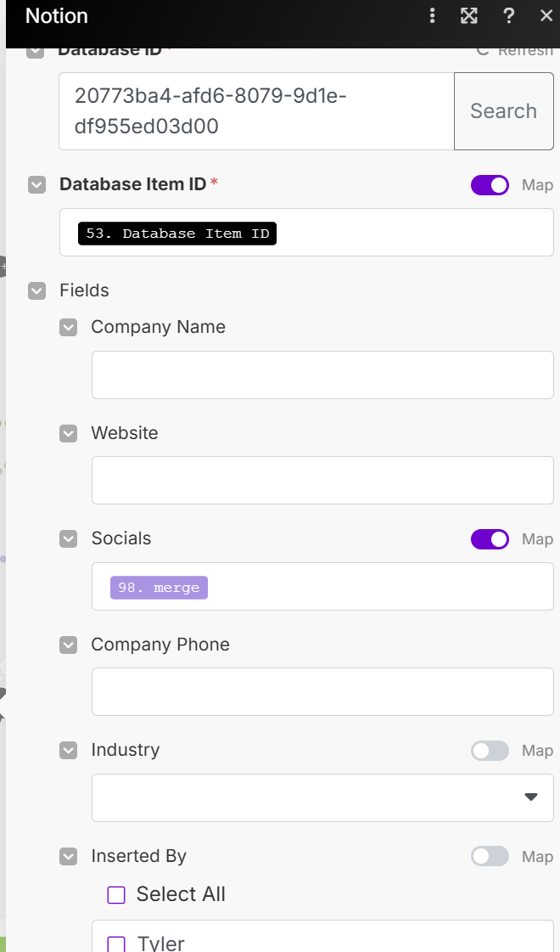Collapse the Website field chevron

[x=69, y=433]
